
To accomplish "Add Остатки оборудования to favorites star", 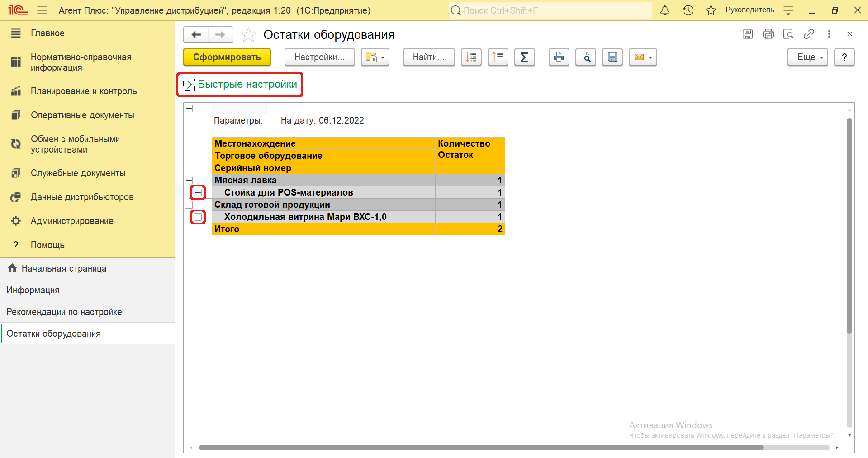I will point(248,34).
